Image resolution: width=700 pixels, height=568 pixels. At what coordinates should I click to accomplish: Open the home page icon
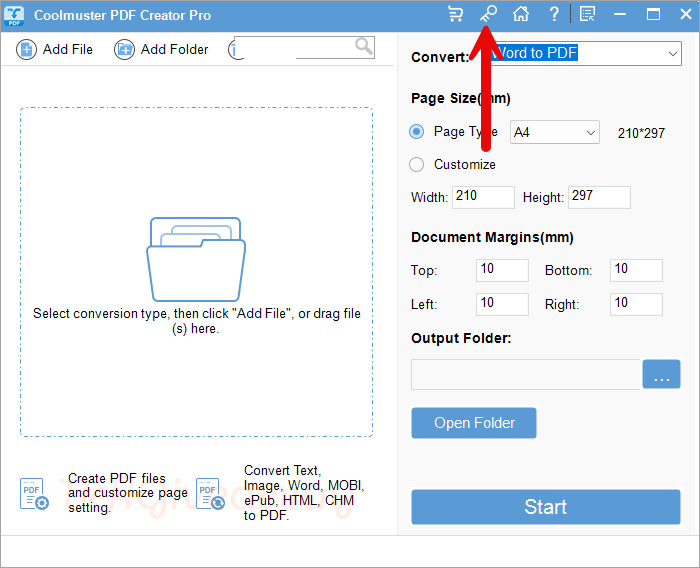(x=521, y=14)
